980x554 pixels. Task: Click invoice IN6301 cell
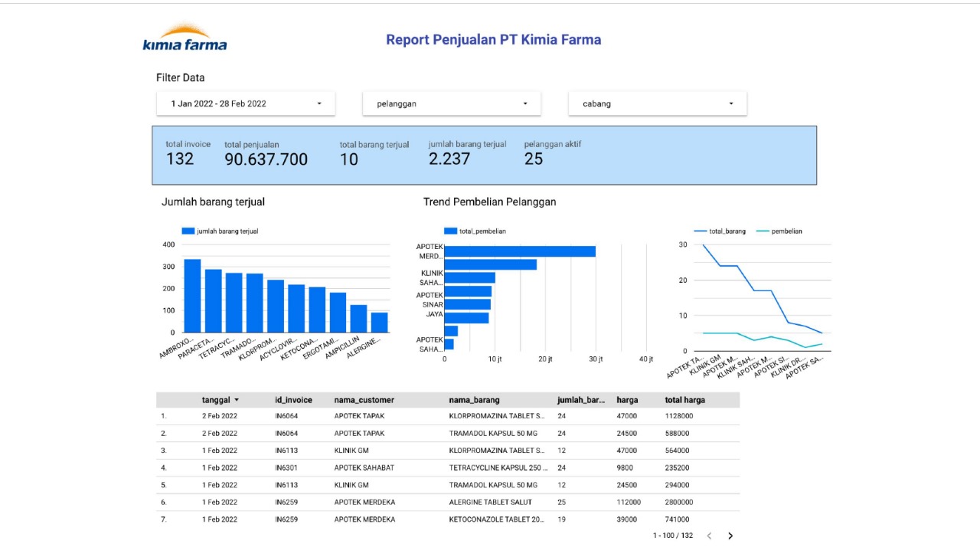click(287, 467)
